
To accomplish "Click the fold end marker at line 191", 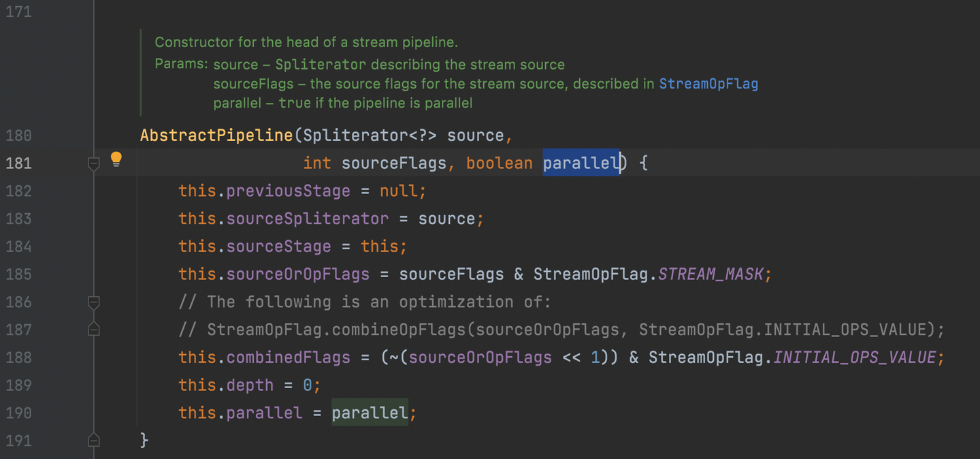I will tap(94, 440).
